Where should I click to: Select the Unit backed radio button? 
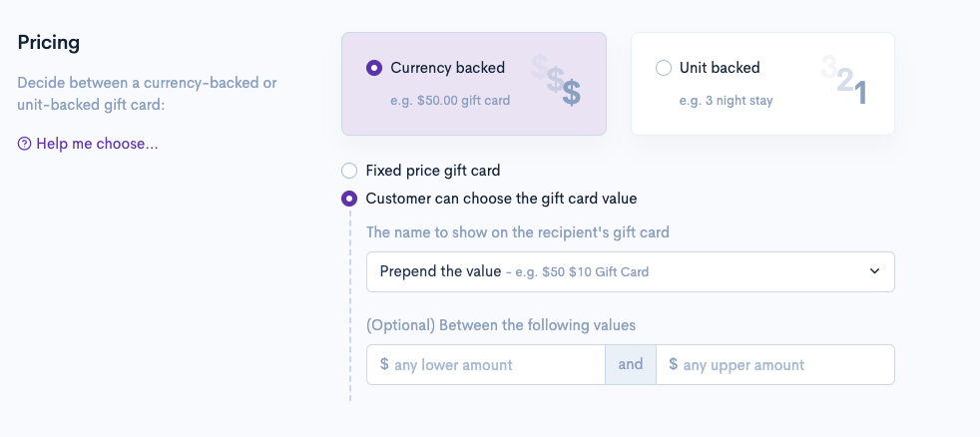click(x=664, y=68)
